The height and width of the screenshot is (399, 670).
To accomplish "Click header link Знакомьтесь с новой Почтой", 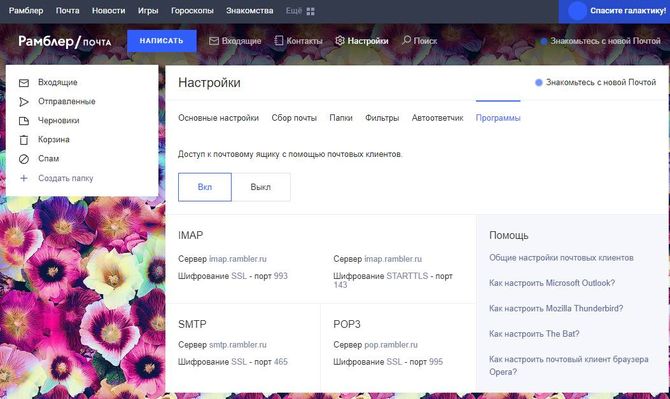I will 605,41.
